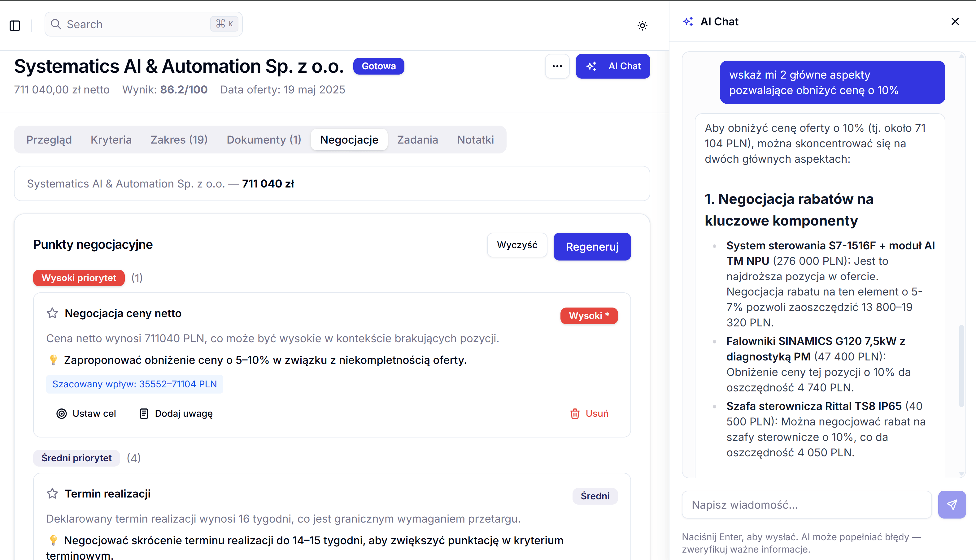Click the user message bubble about obniżyć cenę
This screenshot has width=976, height=560.
(x=832, y=82)
